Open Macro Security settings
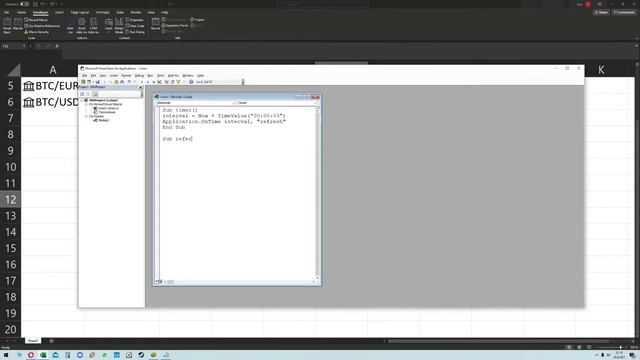Screen dimensions: 640x360 (36, 32)
